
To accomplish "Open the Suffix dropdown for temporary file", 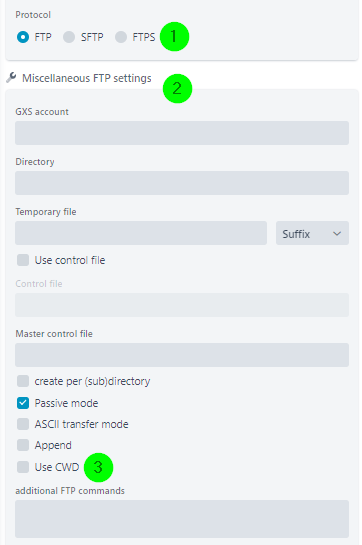I will (312, 233).
